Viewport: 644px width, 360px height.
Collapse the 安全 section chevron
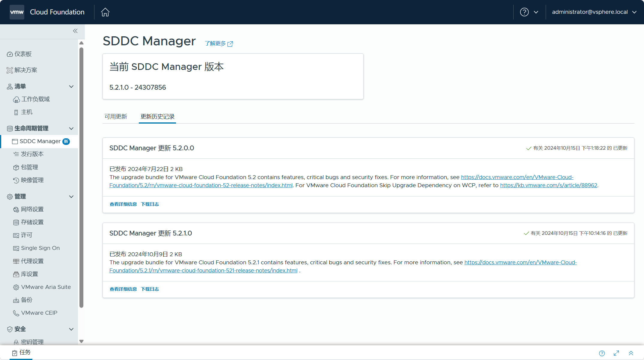(x=71, y=329)
